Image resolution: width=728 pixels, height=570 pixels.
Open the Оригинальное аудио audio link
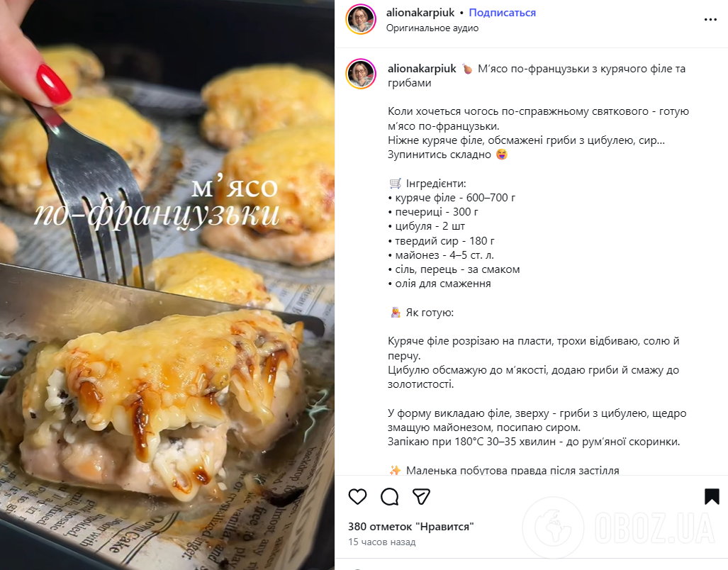click(432, 28)
